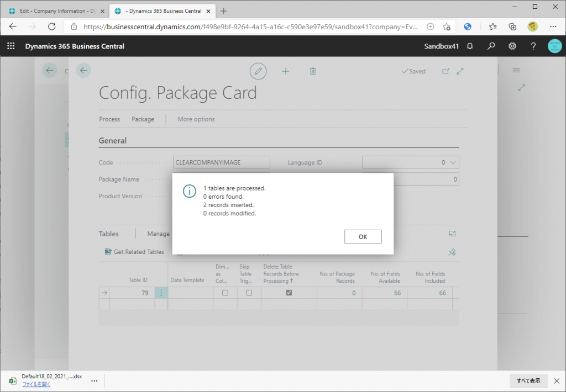Viewport: 566px width, 392px height.
Task: Click すべて表示 to show all downloads
Action: coord(528,381)
